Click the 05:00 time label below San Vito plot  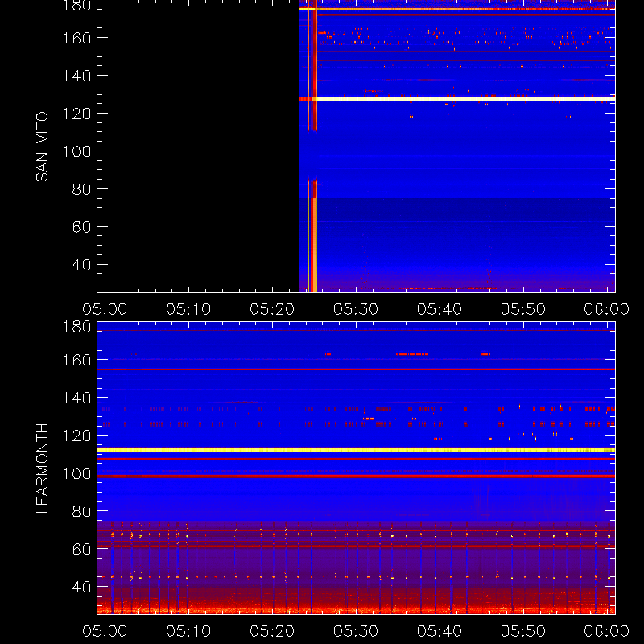tap(105, 309)
